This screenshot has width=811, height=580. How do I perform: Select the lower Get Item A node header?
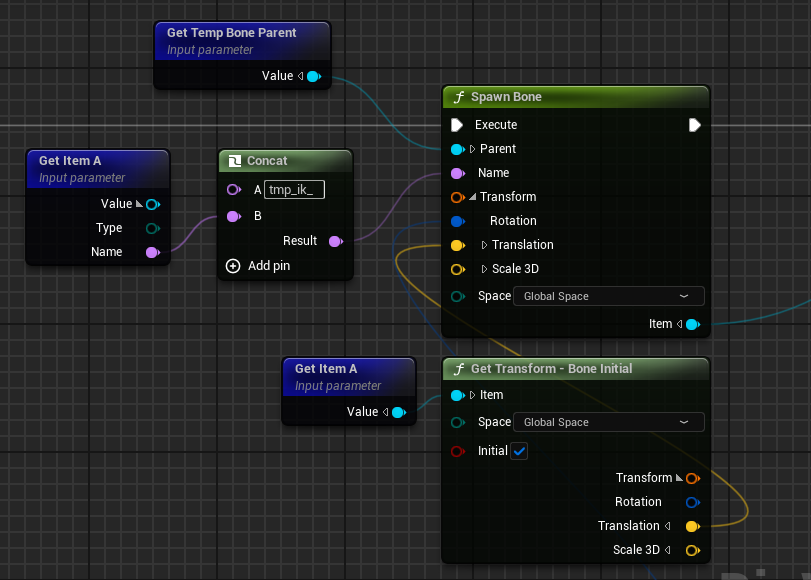click(349, 377)
